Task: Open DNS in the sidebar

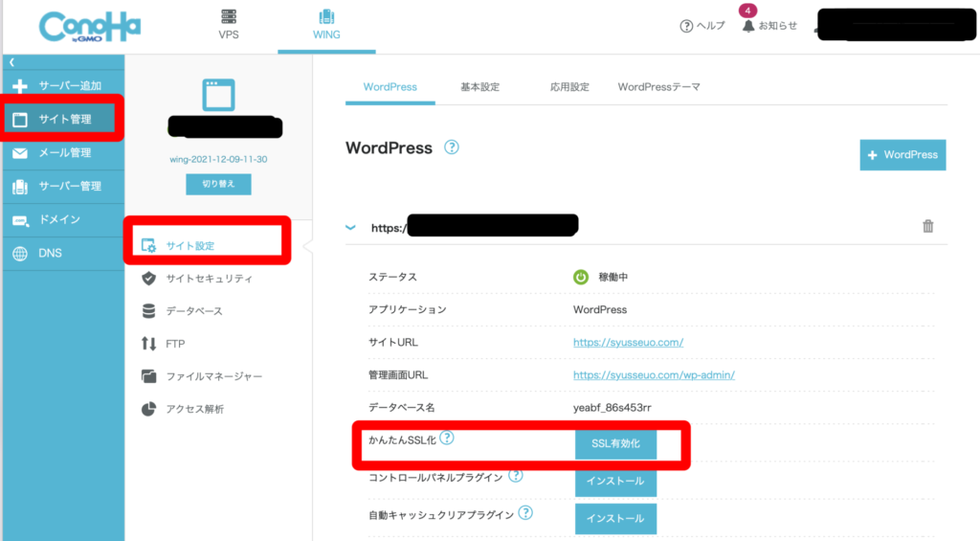Action: [x=63, y=254]
